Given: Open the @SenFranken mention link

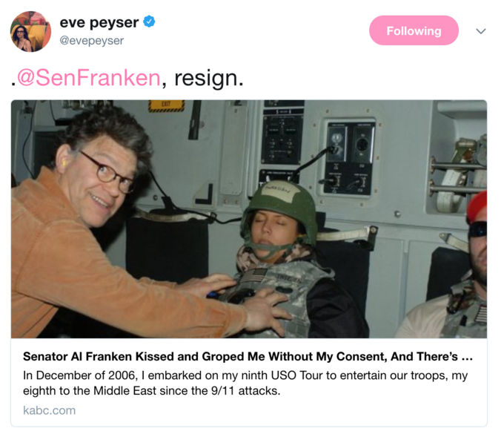Looking at the screenshot, I should tap(88, 78).
